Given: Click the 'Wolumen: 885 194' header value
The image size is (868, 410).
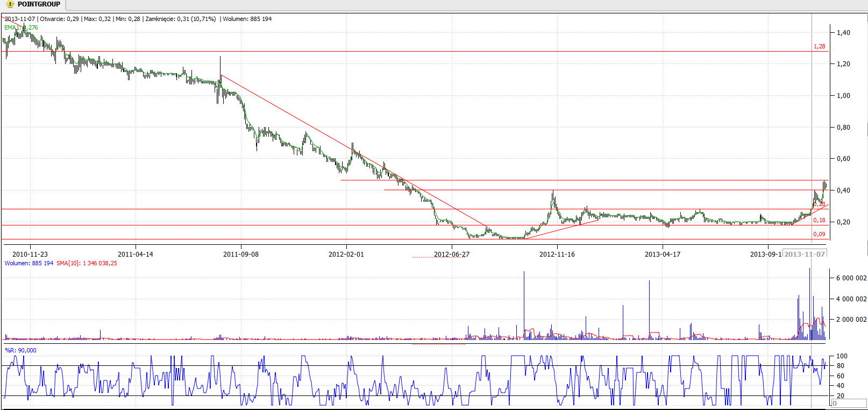Looking at the screenshot, I should tap(247, 19).
